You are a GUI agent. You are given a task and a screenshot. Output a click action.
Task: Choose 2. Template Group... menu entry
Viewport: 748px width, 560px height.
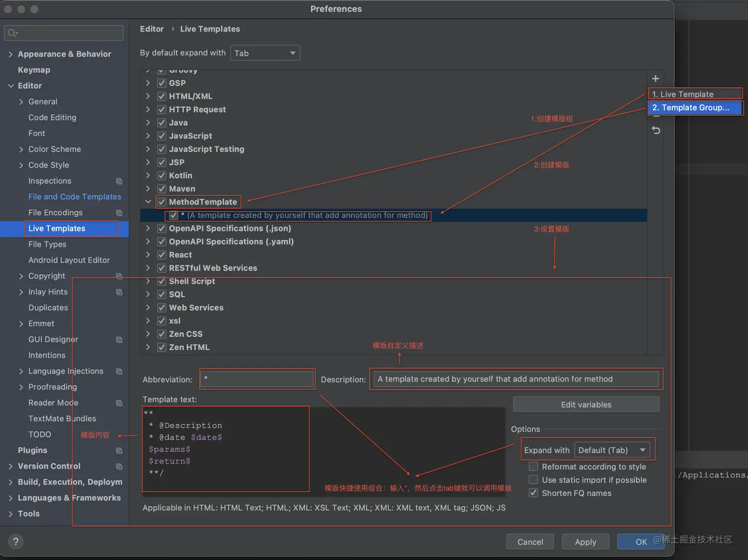click(696, 107)
